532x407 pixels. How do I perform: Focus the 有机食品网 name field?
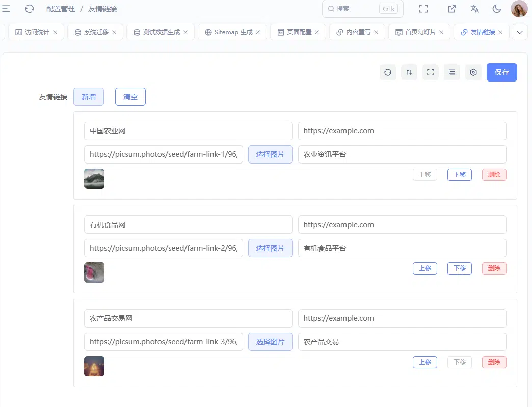(189, 225)
